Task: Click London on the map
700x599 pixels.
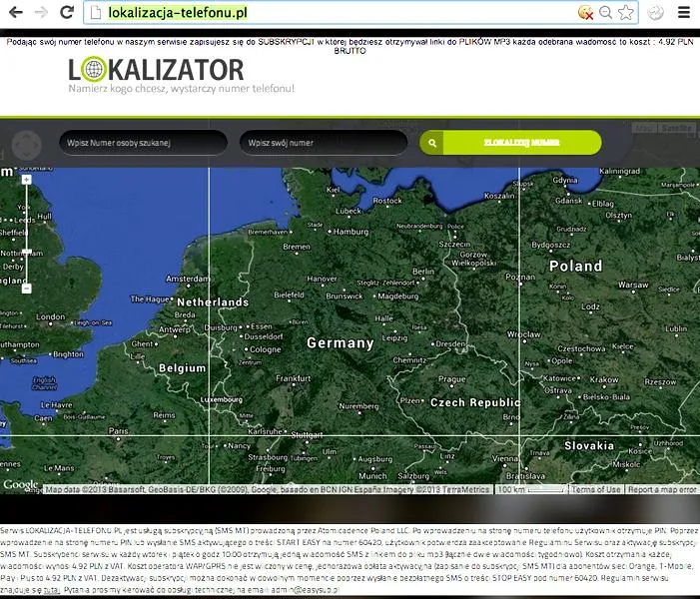Action: tap(51, 316)
